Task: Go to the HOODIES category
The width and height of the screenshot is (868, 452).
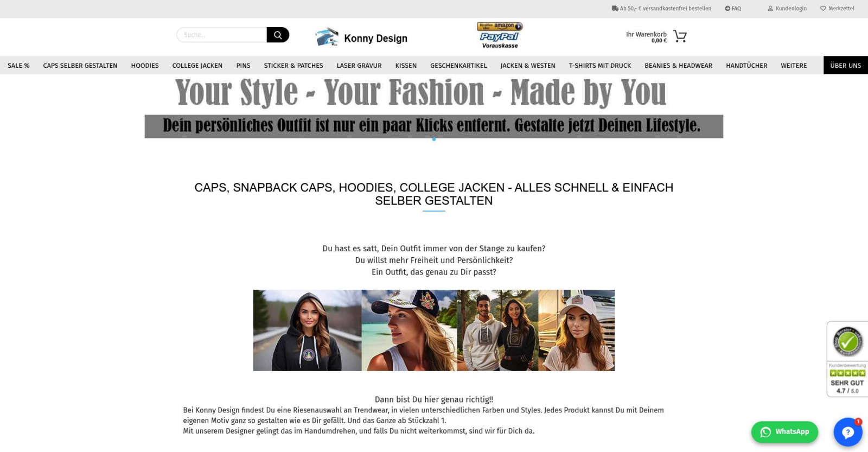Action: [145, 66]
